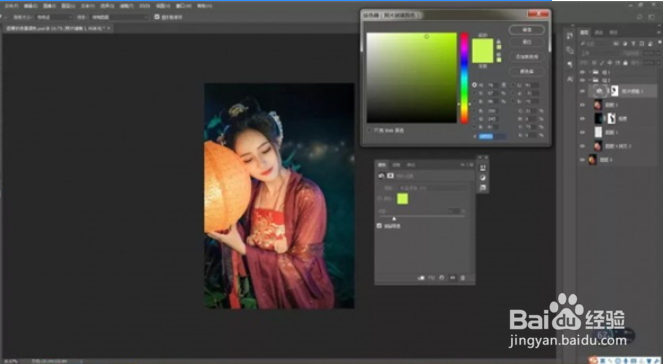This screenshot has width=664, height=364.
Task: Collapse the first group in Layers panel
Action: (589, 72)
